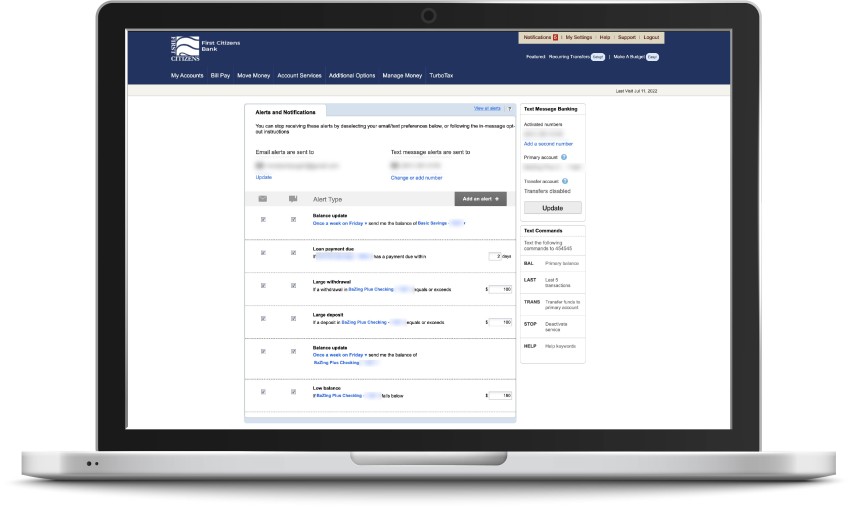Click the Large withdrawal amount field
850x508 pixels.
(500, 290)
